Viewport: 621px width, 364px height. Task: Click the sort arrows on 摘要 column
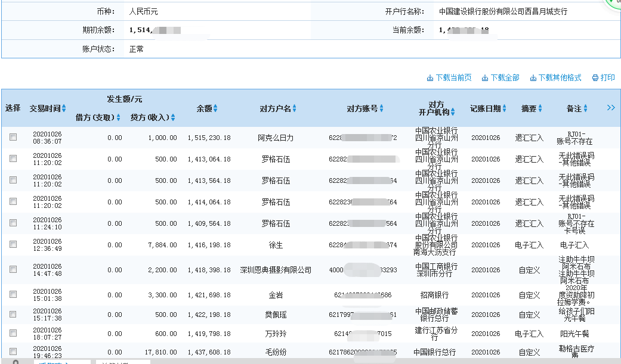(x=540, y=109)
